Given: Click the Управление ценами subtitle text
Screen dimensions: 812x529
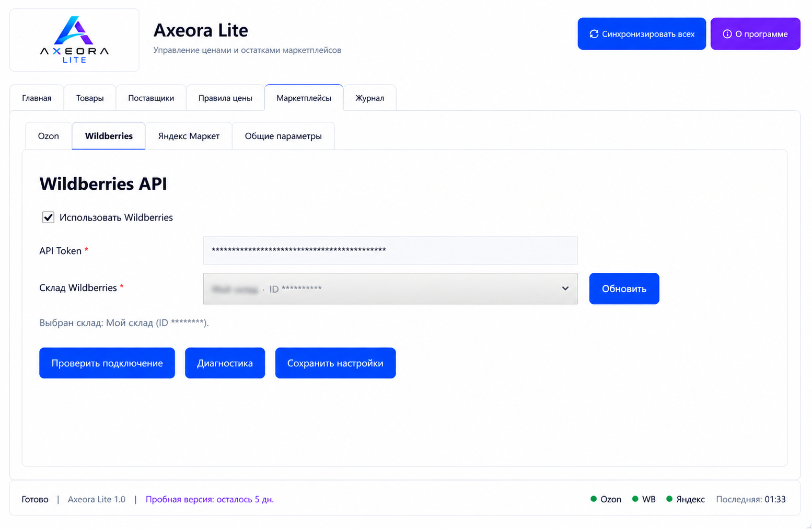Looking at the screenshot, I should (x=247, y=50).
